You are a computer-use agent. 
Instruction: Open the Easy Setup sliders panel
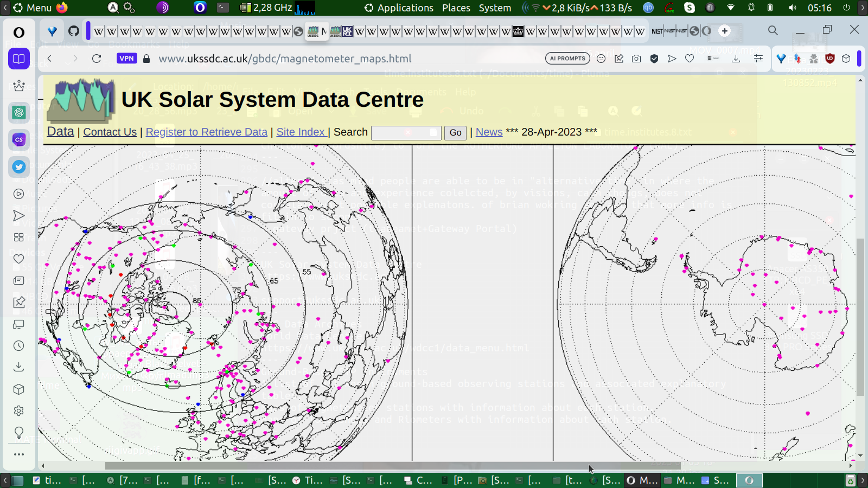(758, 59)
